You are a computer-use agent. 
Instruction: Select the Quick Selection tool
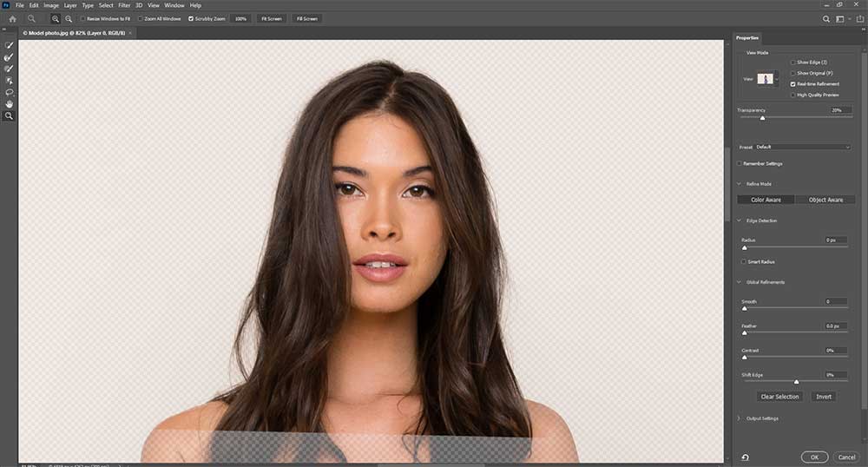[x=9, y=45]
